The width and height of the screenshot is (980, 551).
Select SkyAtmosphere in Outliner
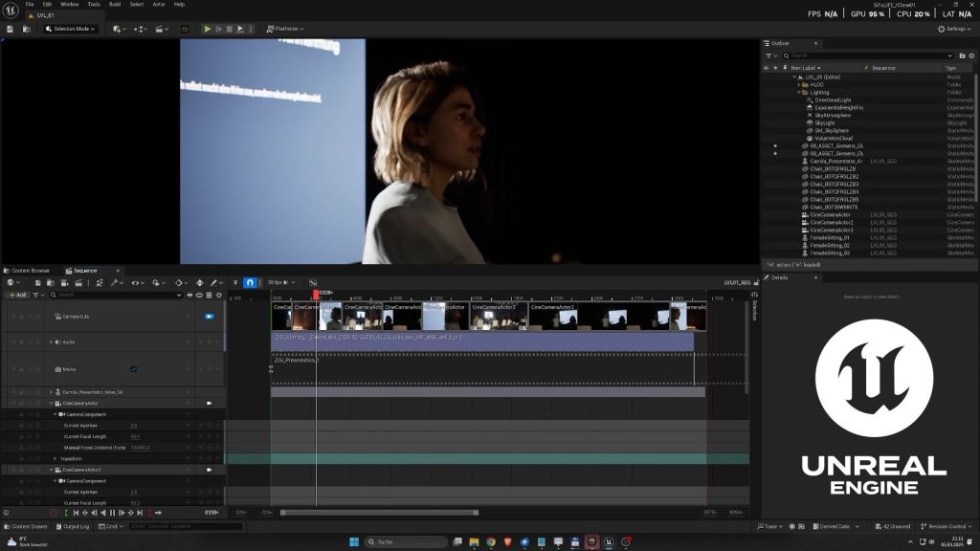833,116
